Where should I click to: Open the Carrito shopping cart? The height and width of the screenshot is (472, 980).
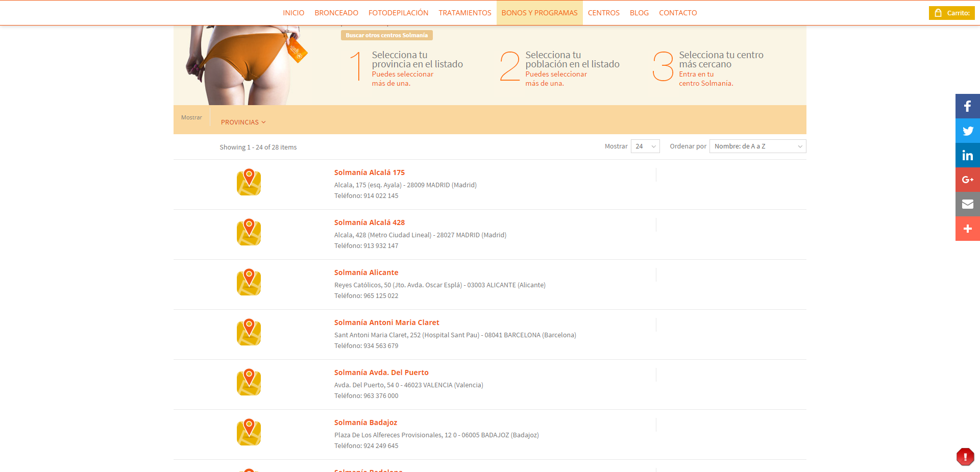coord(951,13)
